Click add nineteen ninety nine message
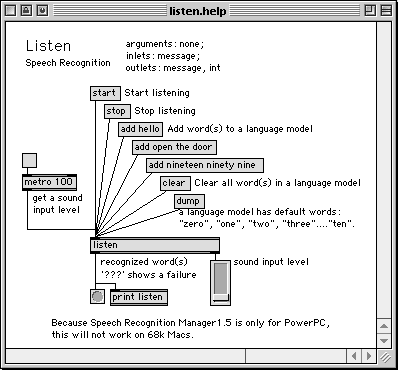This screenshot has height=370, width=398. (x=205, y=165)
